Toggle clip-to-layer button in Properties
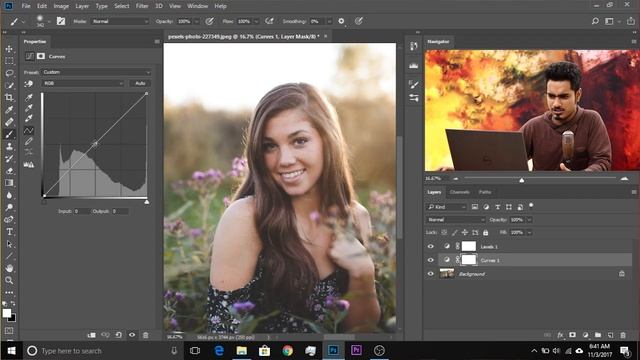The width and height of the screenshot is (640, 360). coord(91,335)
